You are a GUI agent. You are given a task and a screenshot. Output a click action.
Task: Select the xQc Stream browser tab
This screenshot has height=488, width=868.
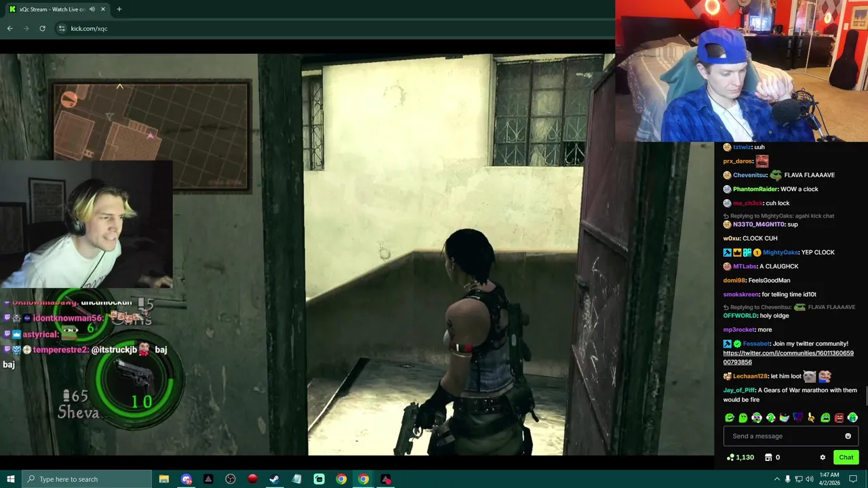tap(58, 9)
